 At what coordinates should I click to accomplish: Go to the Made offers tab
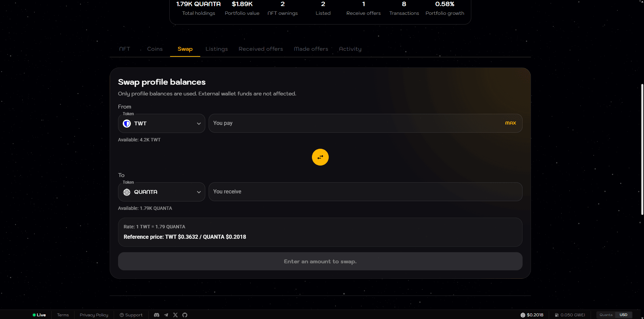point(311,49)
